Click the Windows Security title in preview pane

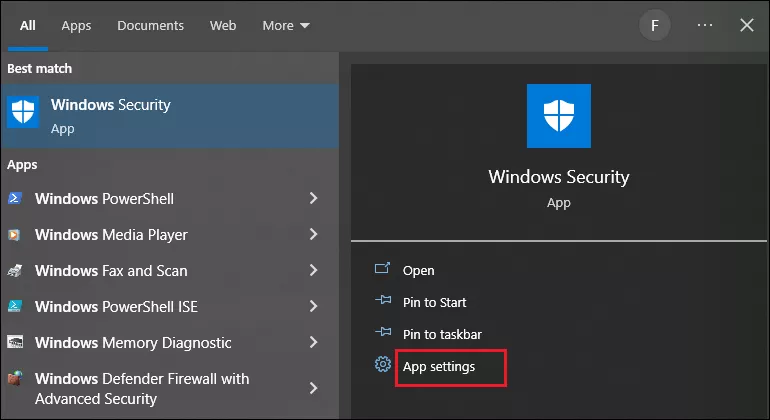point(559,177)
